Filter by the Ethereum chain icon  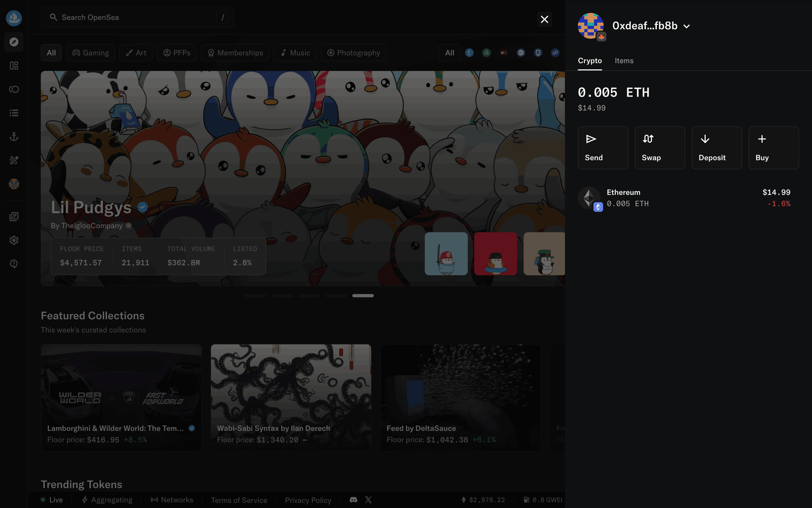click(x=469, y=53)
